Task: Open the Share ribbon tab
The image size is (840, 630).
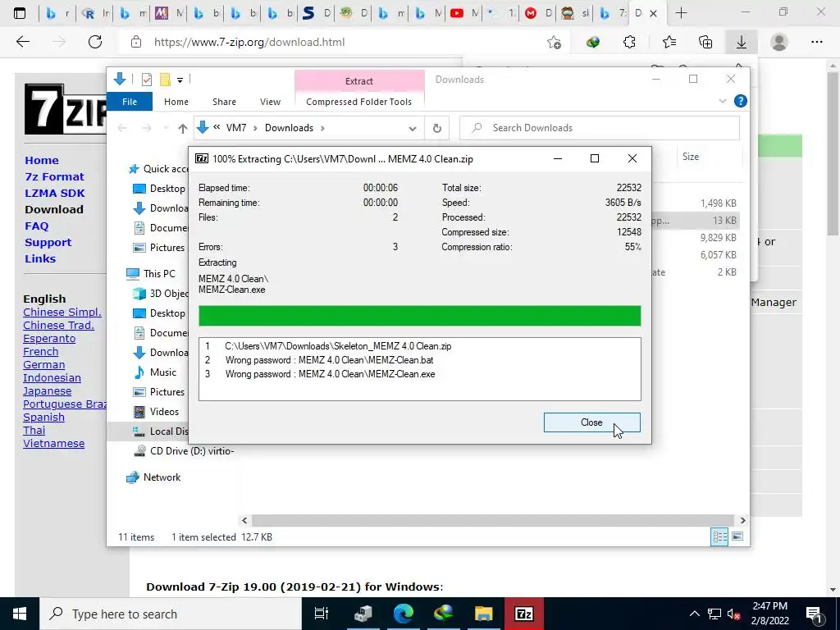Action: coord(224,101)
